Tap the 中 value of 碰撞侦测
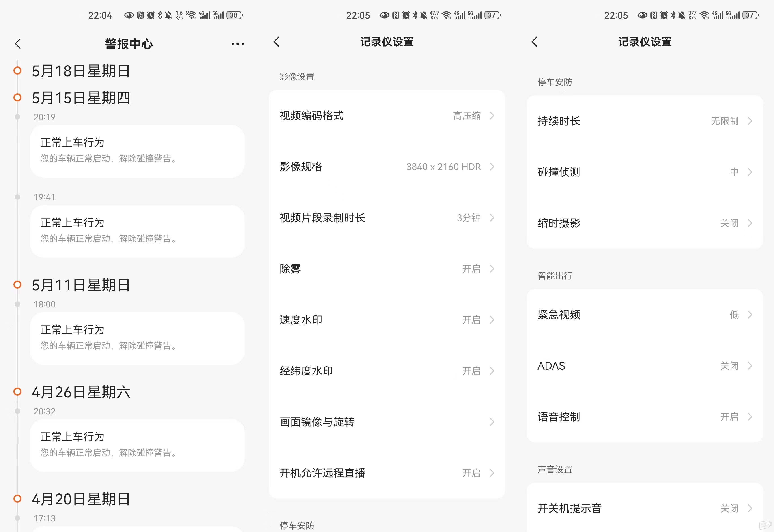The image size is (774, 532). pyautogui.click(x=734, y=172)
